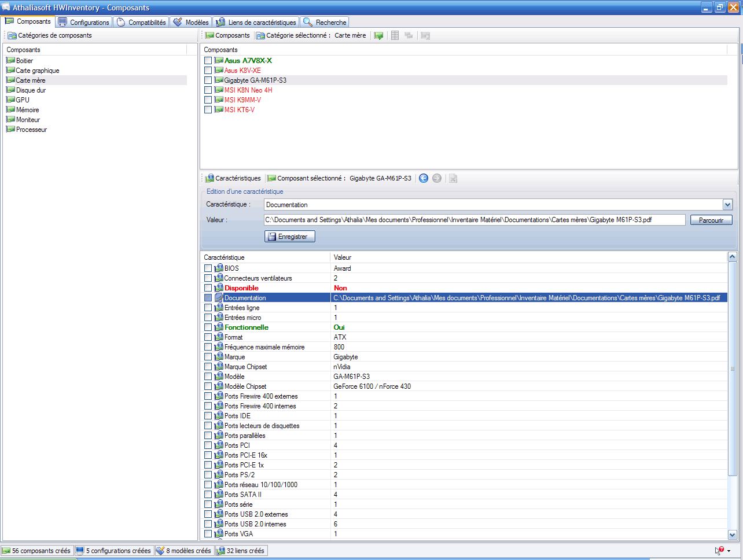Viewport: 743px width, 560px height.
Task: Click the delete characteristic icon
Action: [453, 178]
